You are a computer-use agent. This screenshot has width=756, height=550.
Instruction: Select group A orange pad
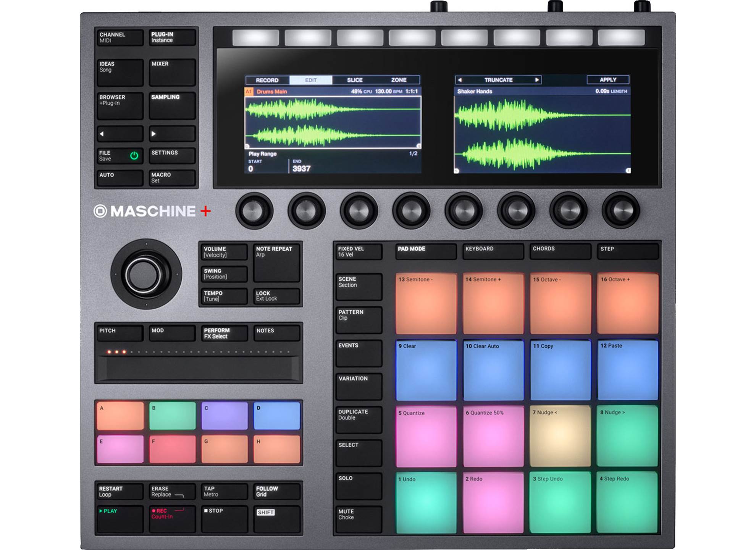tap(120, 416)
